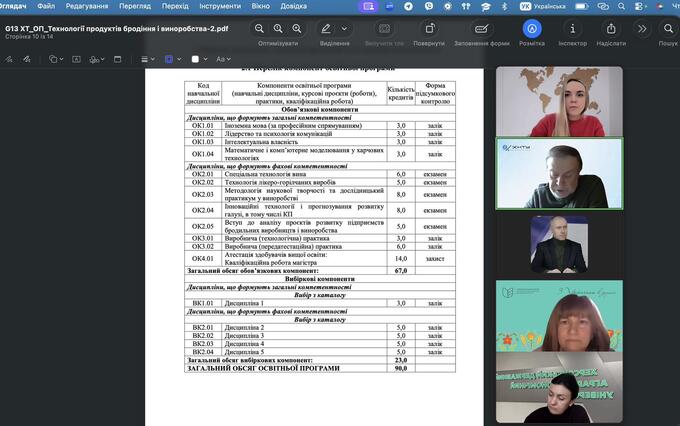The width and height of the screenshot is (680, 426).
Task: Click the toolbar overflow double-chevron button
Action: tap(641, 29)
